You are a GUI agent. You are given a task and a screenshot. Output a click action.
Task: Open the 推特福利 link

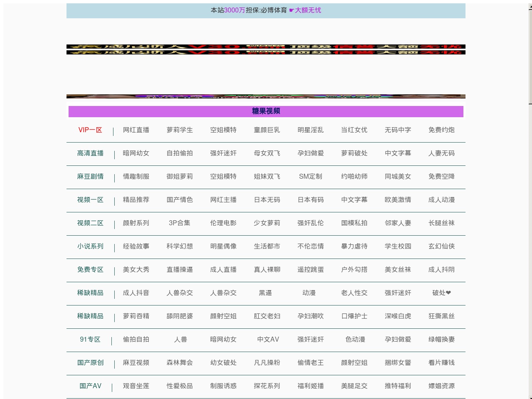(398, 386)
